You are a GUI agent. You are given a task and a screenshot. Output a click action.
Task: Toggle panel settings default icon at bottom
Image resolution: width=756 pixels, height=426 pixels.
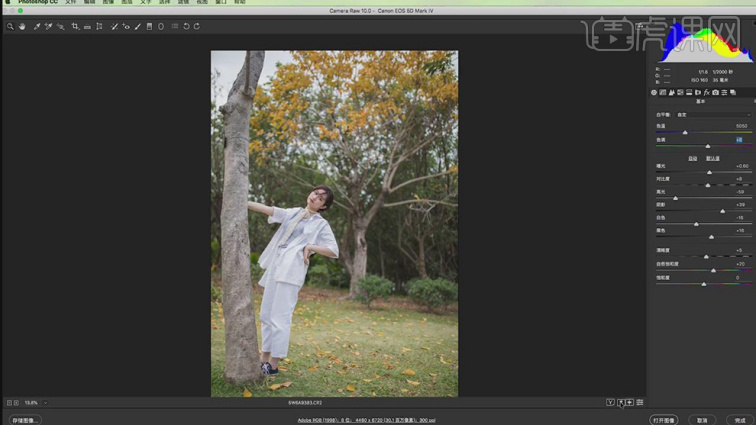[x=640, y=402]
